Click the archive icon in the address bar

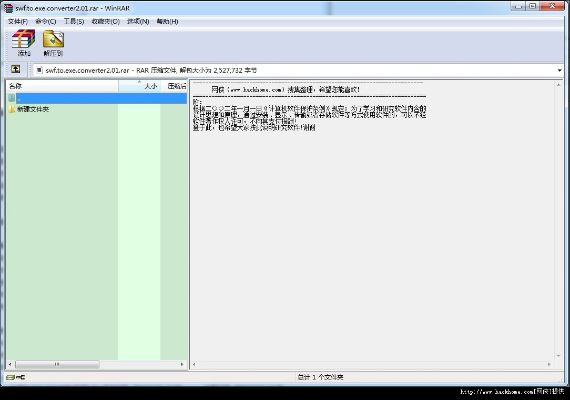pyautogui.click(x=39, y=70)
